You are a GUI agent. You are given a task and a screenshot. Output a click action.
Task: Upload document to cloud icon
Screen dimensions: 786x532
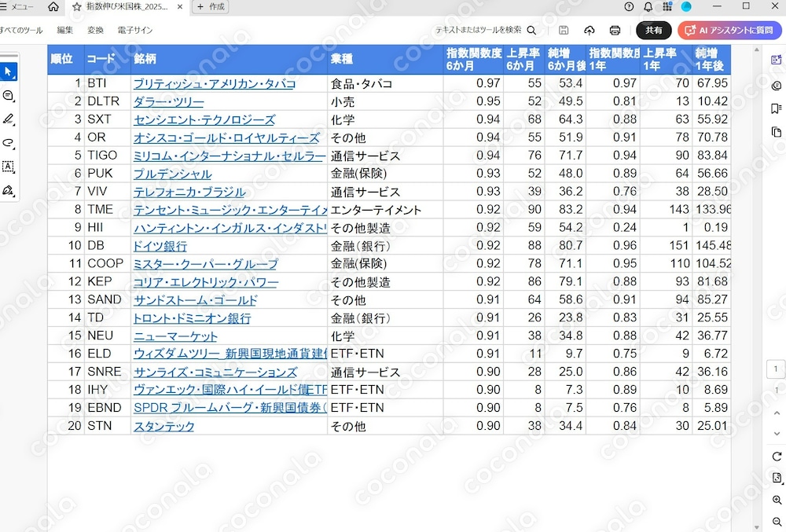(x=589, y=31)
